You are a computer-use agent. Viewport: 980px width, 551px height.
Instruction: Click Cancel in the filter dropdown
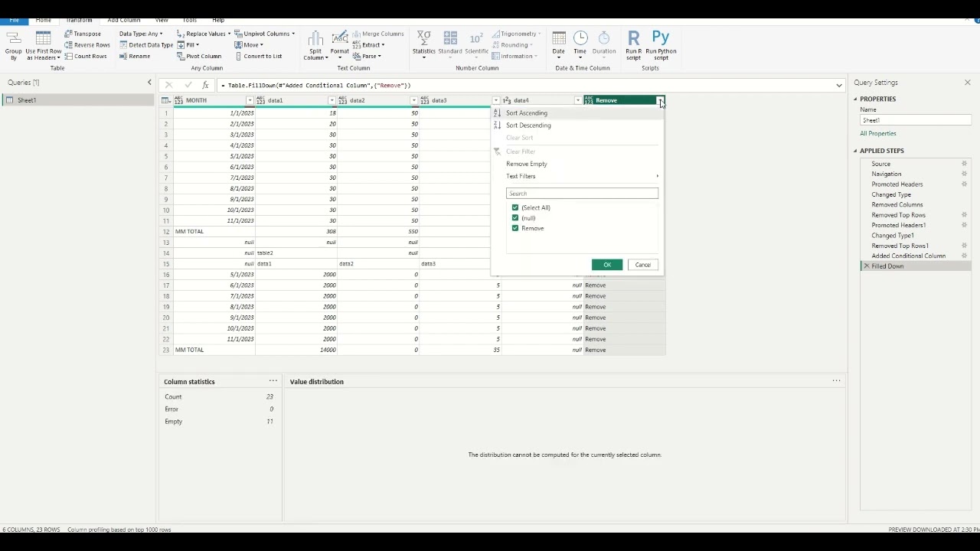(642, 265)
